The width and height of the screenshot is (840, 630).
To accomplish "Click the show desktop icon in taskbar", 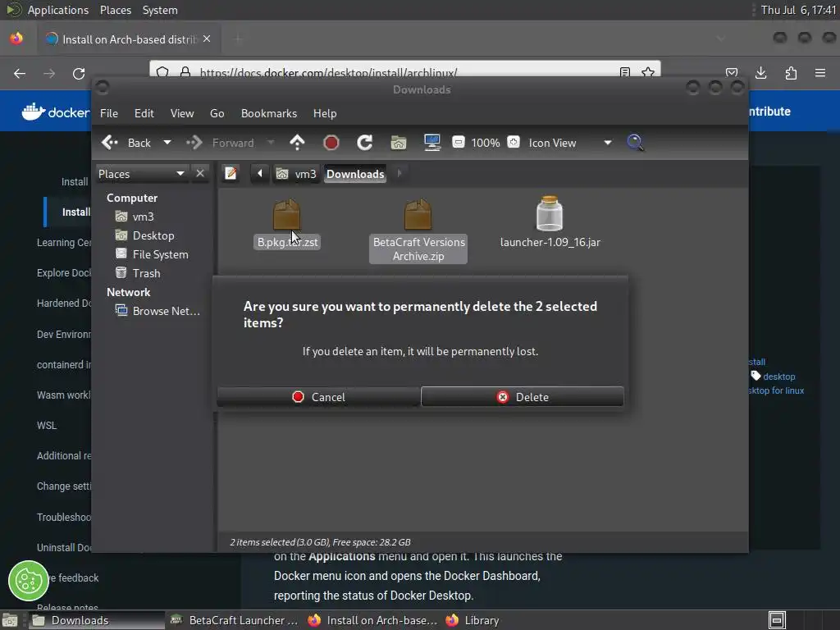I will click(10, 621).
